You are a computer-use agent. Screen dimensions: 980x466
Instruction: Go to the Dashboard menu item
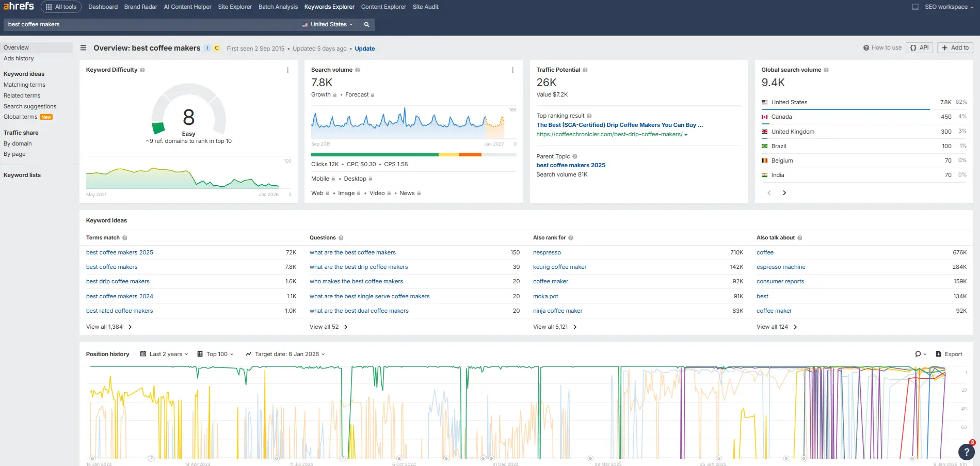click(103, 7)
